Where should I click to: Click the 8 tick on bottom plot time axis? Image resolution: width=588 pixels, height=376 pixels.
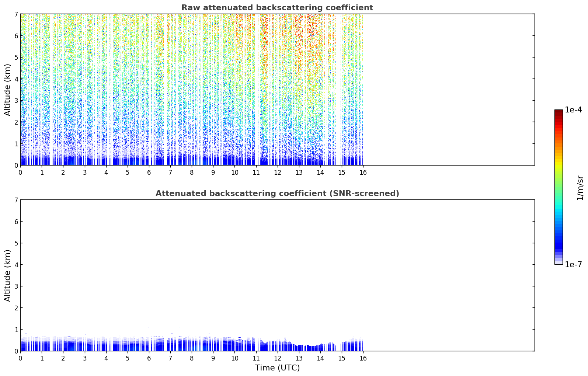tap(192, 358)
